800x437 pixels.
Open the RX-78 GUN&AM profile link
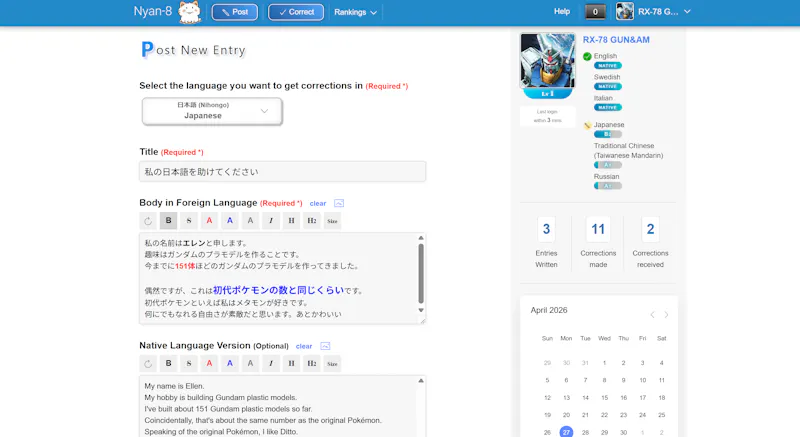tap(616, 40)
